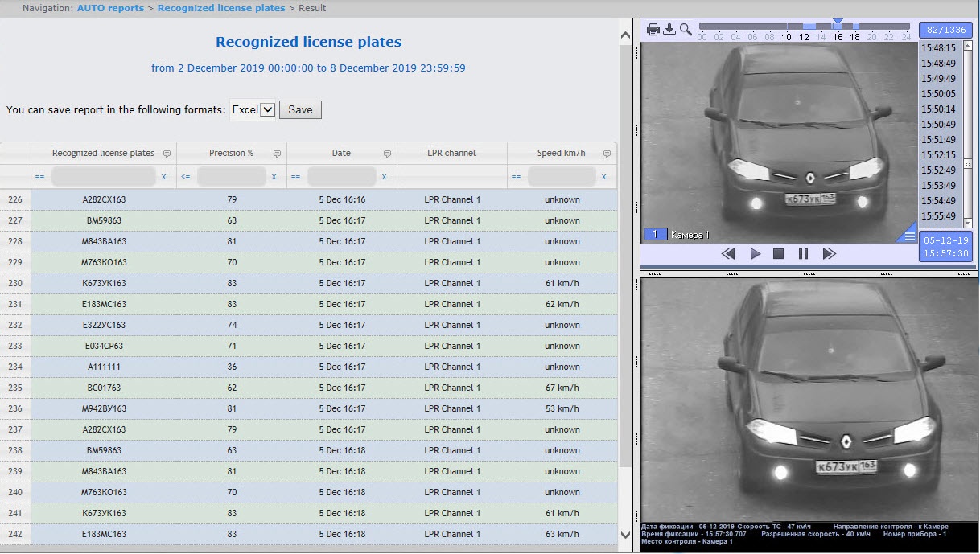
Task: Stop the archive video playback
Action: click(778, 254)
